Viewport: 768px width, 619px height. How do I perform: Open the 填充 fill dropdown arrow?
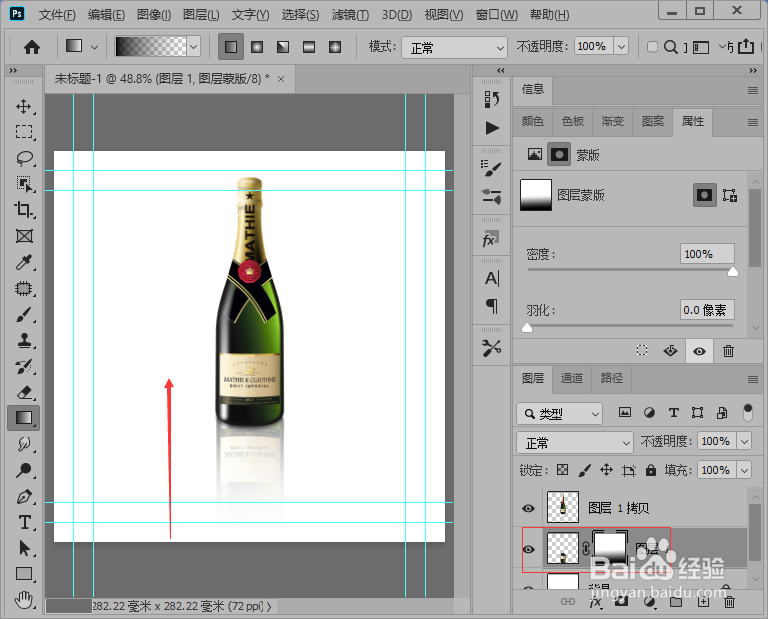point(744,470)
